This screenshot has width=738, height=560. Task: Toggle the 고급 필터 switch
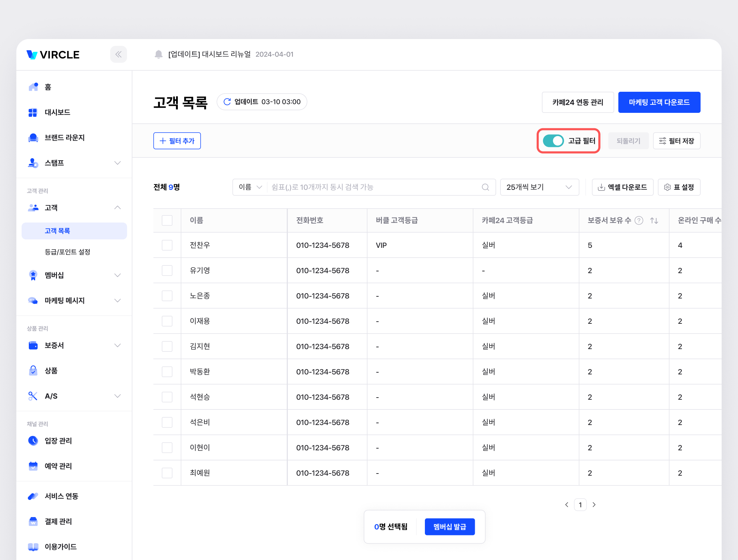pyautogui.click(x=553, y=141)
